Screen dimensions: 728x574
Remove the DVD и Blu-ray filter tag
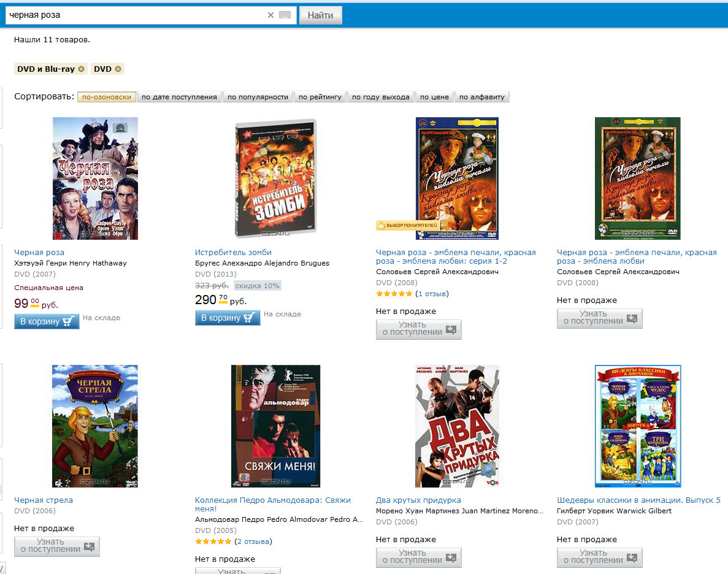coord(81,69)
